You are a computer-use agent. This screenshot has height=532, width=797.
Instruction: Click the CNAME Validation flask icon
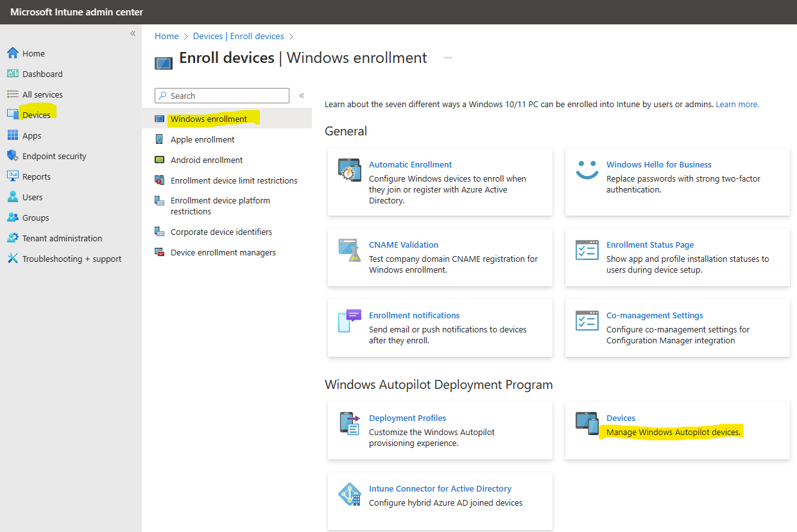(x=350, y=250)
